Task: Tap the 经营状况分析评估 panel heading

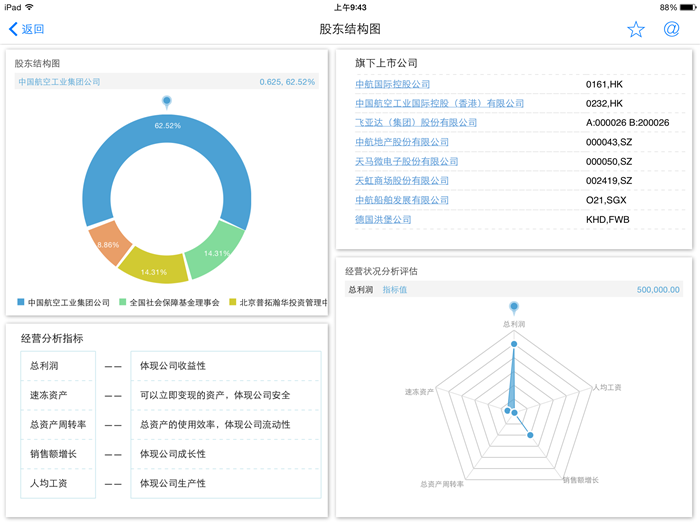Action: tap(381, 271)
